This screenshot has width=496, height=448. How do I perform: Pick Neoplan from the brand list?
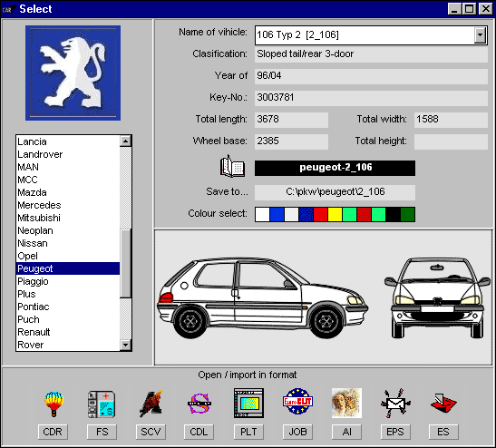[68, 230]
